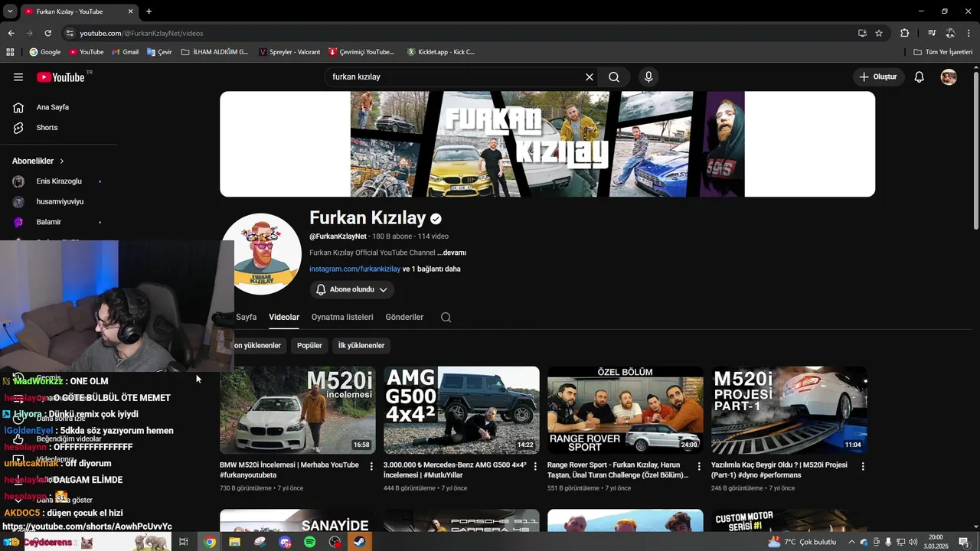Switch to the Oynatma listeleri tab
980x551 pixels.
342,317
